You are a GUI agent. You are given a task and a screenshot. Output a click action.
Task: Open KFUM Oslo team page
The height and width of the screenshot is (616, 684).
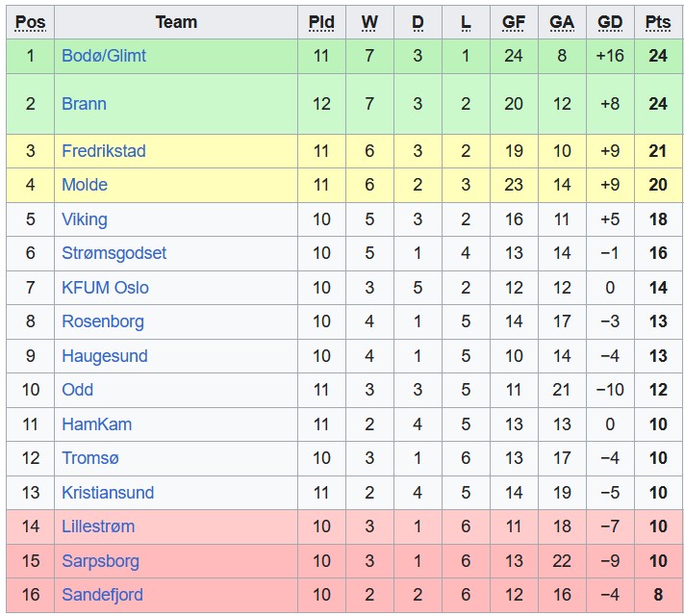click(x=105, y=288)
